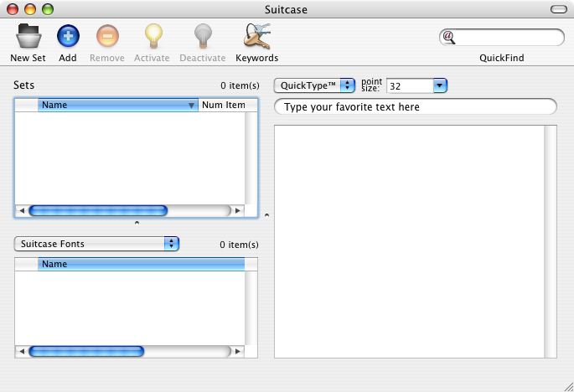Click the Deactivate gray bulb icon

(x=203, y=36)
